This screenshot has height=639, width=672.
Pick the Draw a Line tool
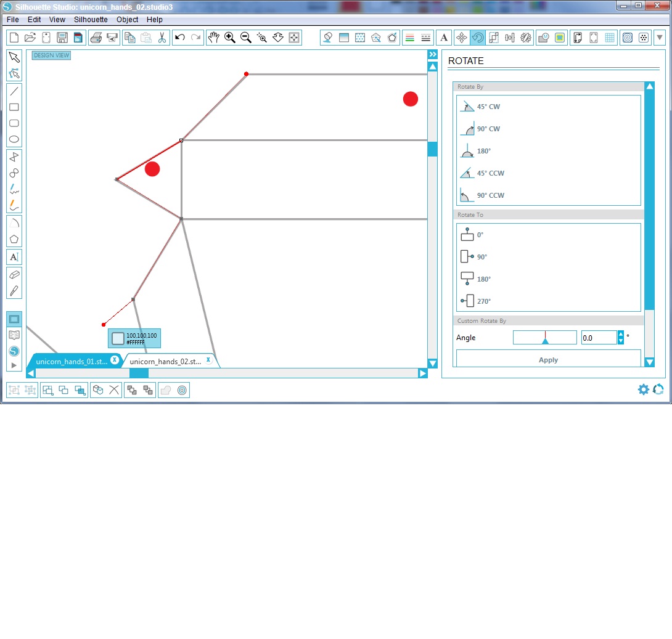tap(14, 91)
